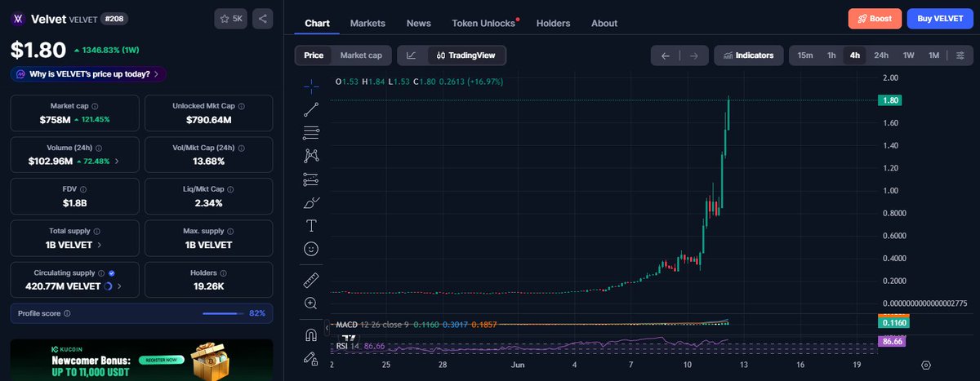This screenshot has width=980, height=381.
Task: Open the Chart tab
Action: click(x=317, y=23)
